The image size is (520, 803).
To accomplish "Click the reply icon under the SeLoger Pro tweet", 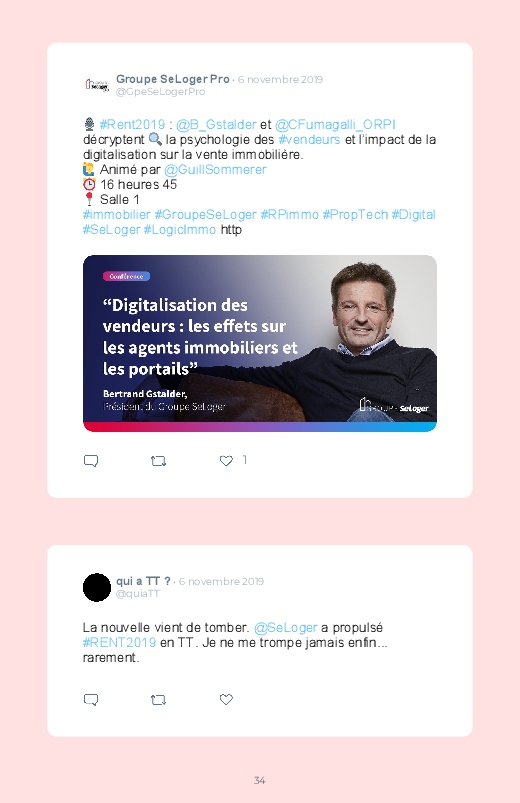I will tap(91, 461).
